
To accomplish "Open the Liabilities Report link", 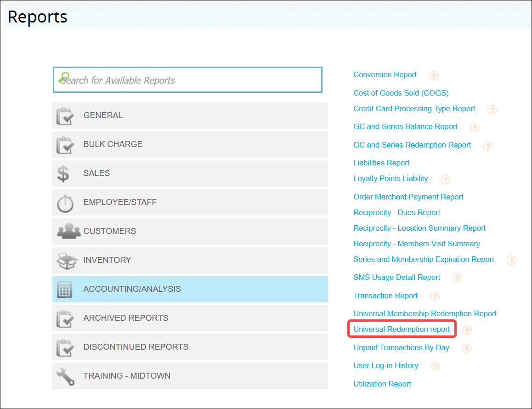I will (381, 163).
